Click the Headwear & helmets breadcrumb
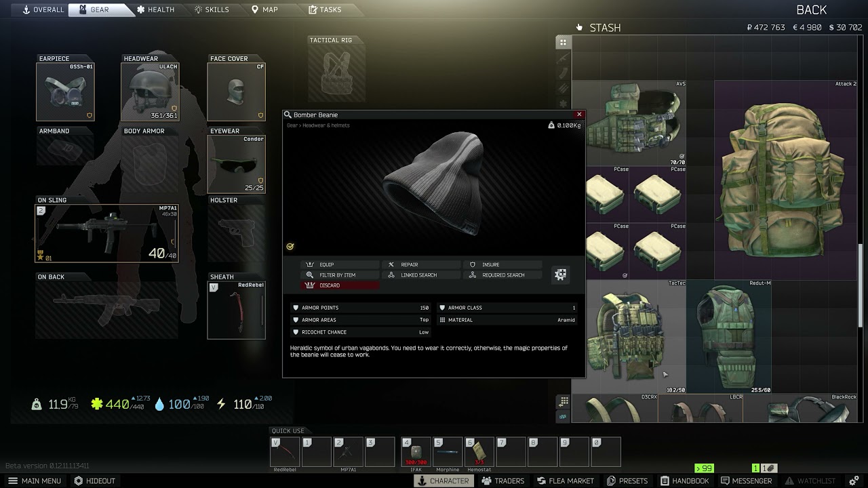The height and width of the screenshot is (488, 868). point(326,125)
